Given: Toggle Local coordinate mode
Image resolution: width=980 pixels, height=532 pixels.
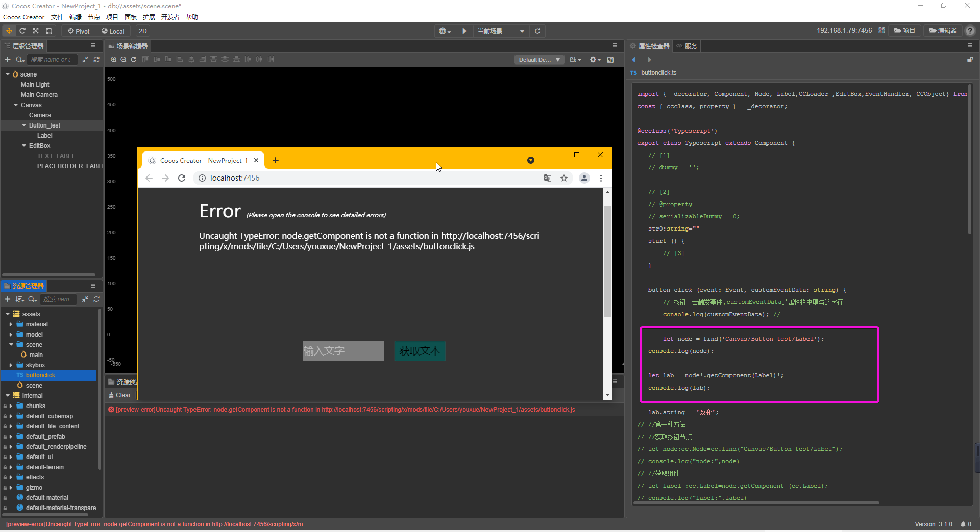Looking at the screenshot, I should (113, 31).
